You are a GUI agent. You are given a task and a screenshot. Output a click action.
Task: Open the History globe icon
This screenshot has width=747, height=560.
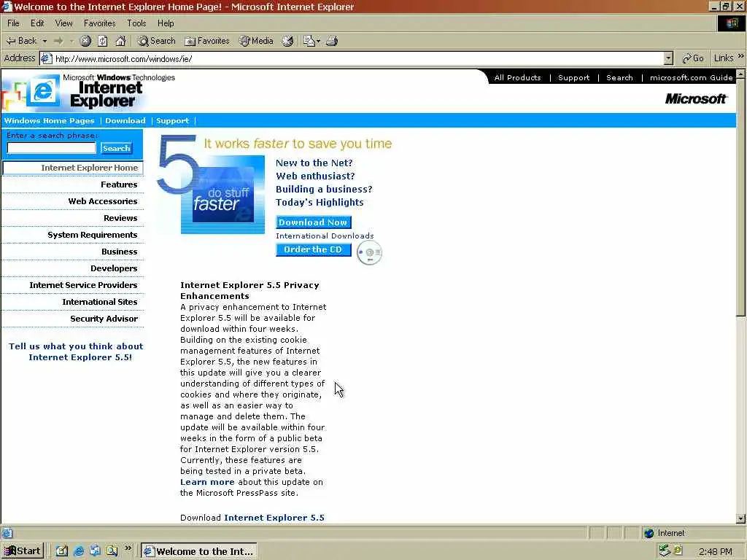point(287,41)
